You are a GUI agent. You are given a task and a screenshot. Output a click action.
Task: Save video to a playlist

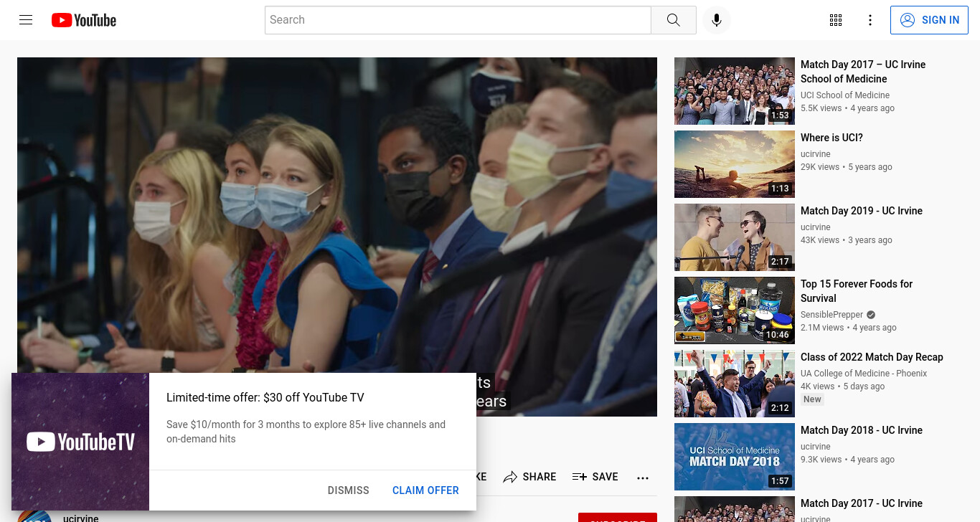(x=595, y=477)
